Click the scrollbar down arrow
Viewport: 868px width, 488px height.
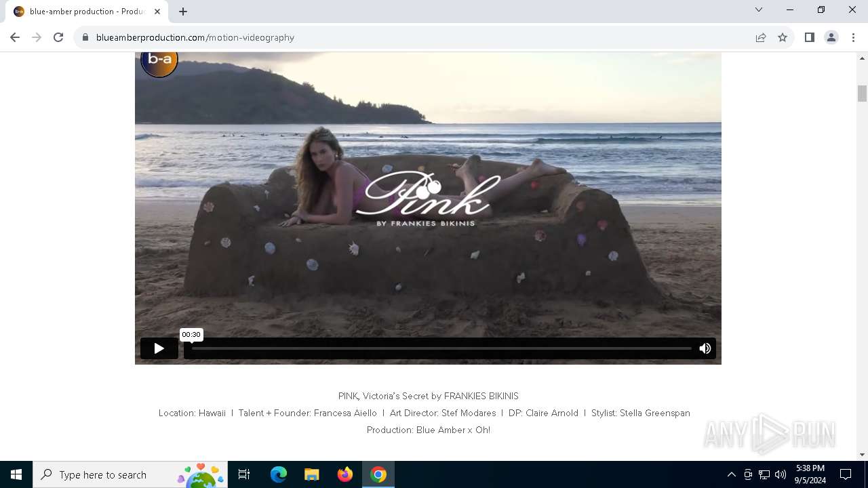862,455
